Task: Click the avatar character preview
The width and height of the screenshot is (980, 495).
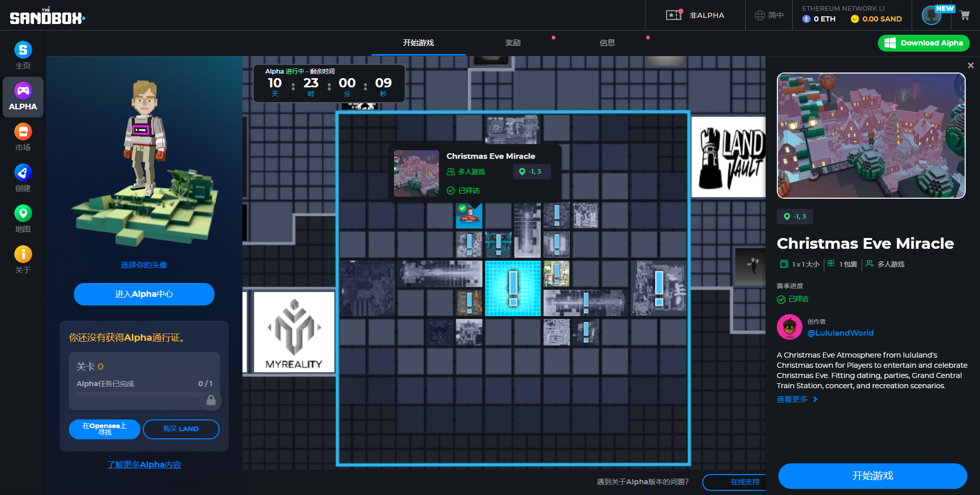Action: coord(144,163)
